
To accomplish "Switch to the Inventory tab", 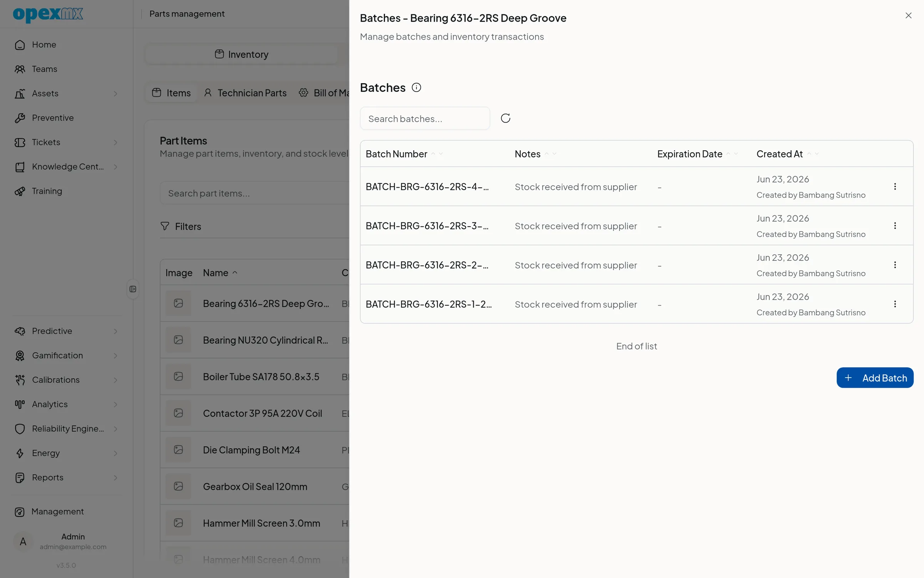I will [x=241, y=54].
